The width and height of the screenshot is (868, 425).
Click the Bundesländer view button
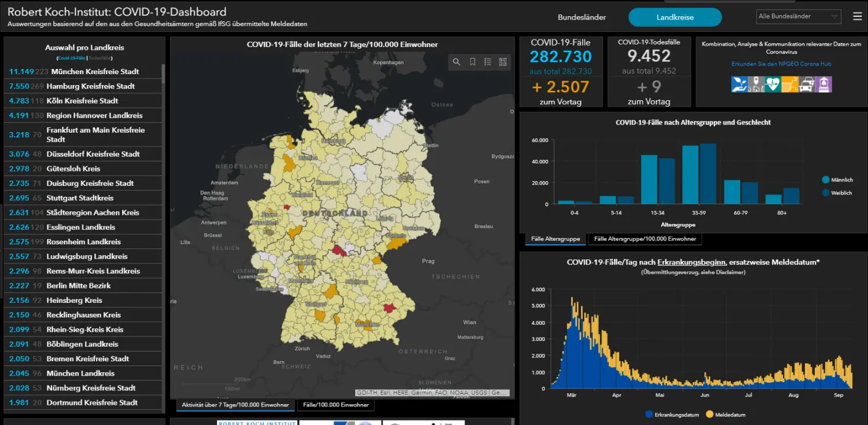click(x=582, y=17)
